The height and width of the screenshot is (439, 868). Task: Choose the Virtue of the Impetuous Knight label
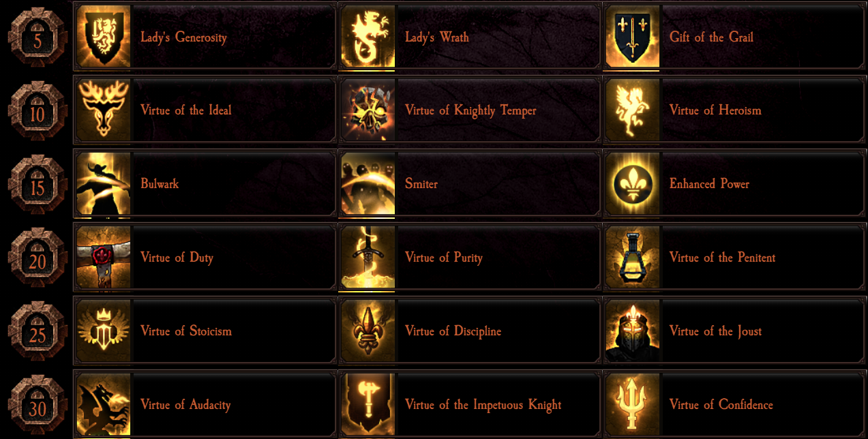click(x=483, y=405)
